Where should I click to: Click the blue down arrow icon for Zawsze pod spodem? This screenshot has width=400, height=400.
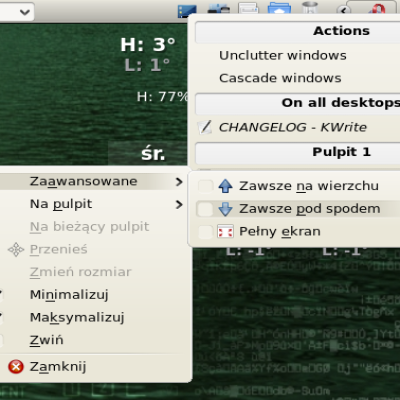pos(225,209)
